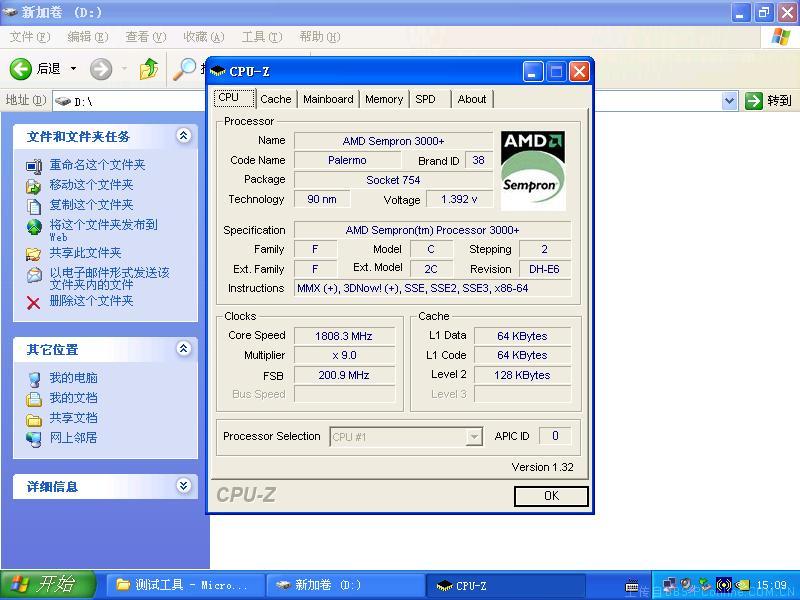Switch to the Memory tab

384,99
